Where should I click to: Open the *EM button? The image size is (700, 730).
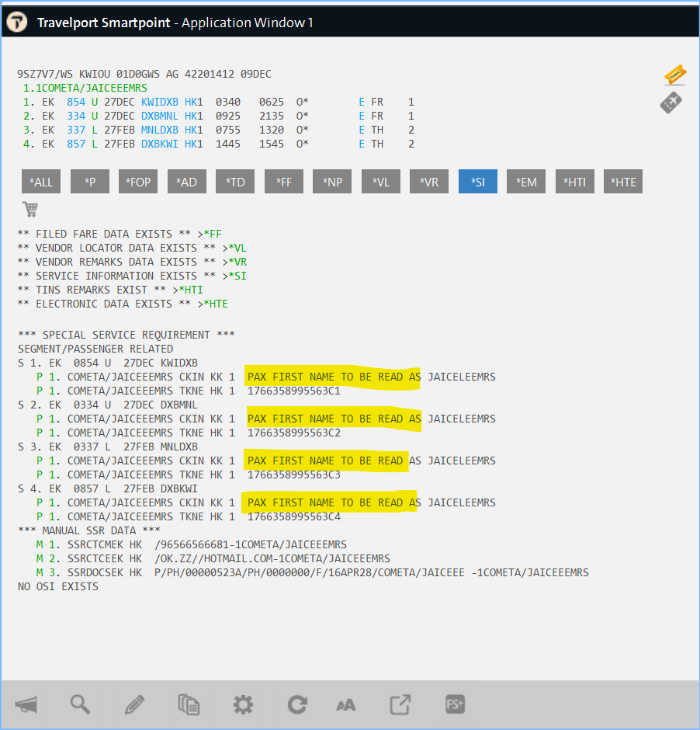coord(526,182)
